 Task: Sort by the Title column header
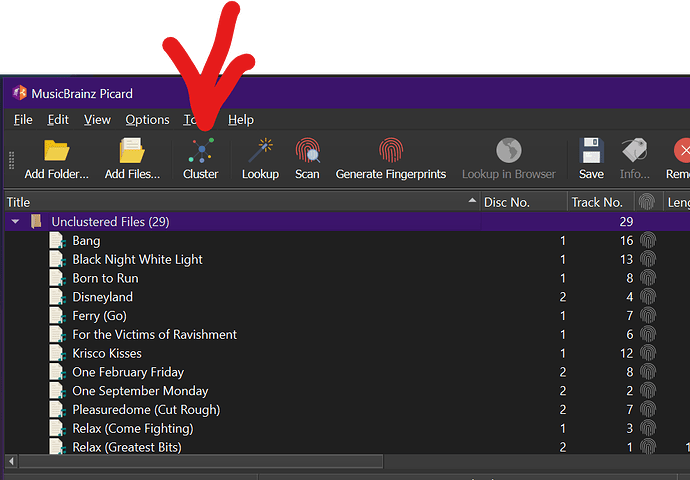(242, 202)
